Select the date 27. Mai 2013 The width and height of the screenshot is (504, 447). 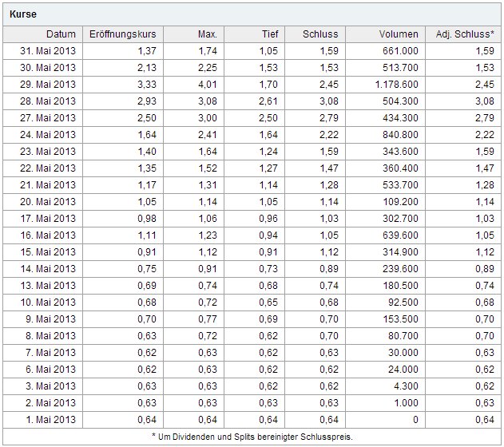(x=48, y=117)
